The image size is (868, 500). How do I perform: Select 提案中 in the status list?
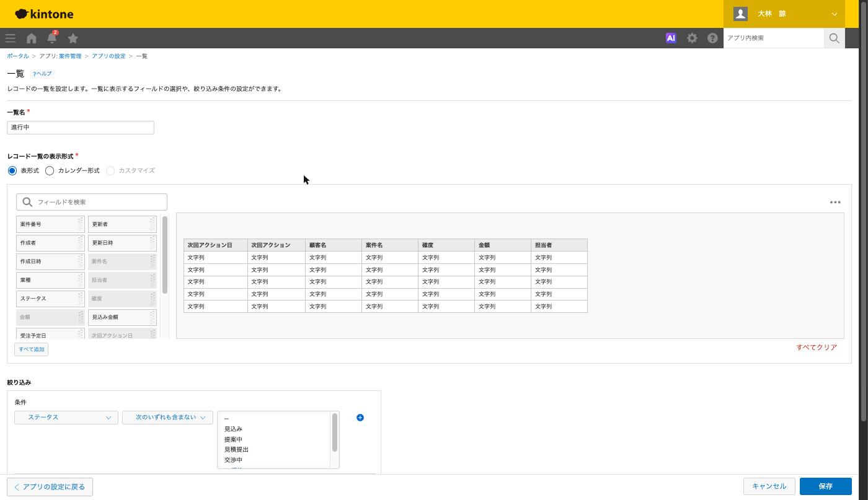pos(233,439)
